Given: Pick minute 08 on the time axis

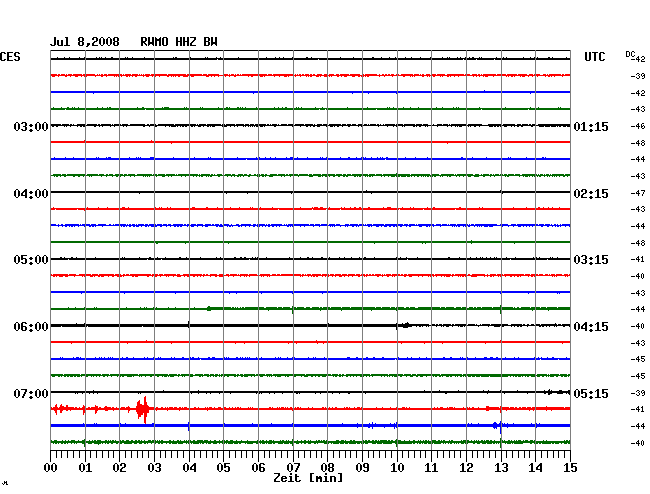Looking at the screenshot, I should [x=327, y=468].
